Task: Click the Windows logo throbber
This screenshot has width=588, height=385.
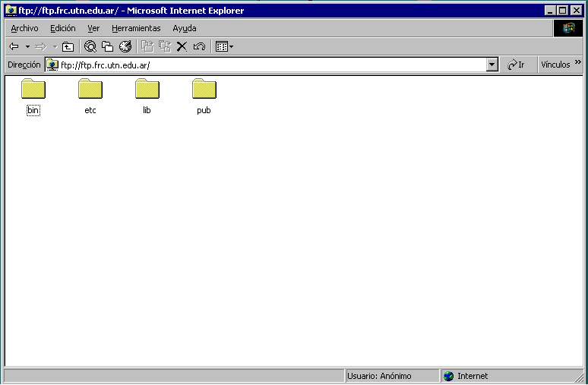Action: pos(568,28)
